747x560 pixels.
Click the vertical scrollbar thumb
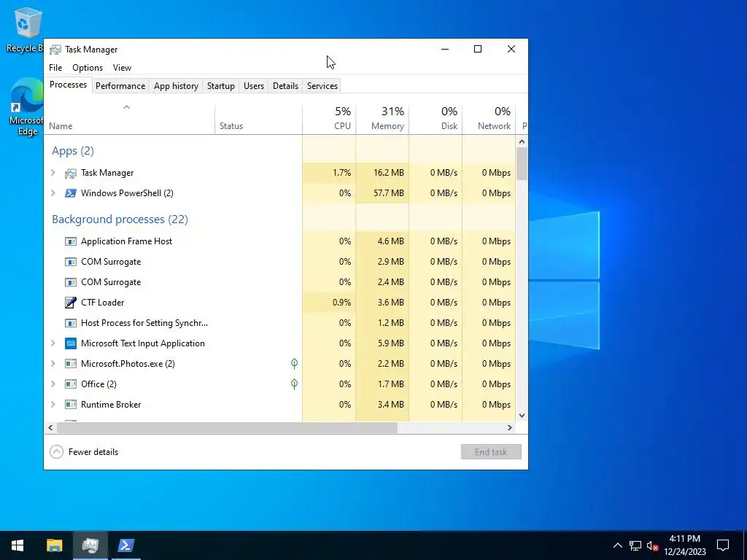(522, 164)
